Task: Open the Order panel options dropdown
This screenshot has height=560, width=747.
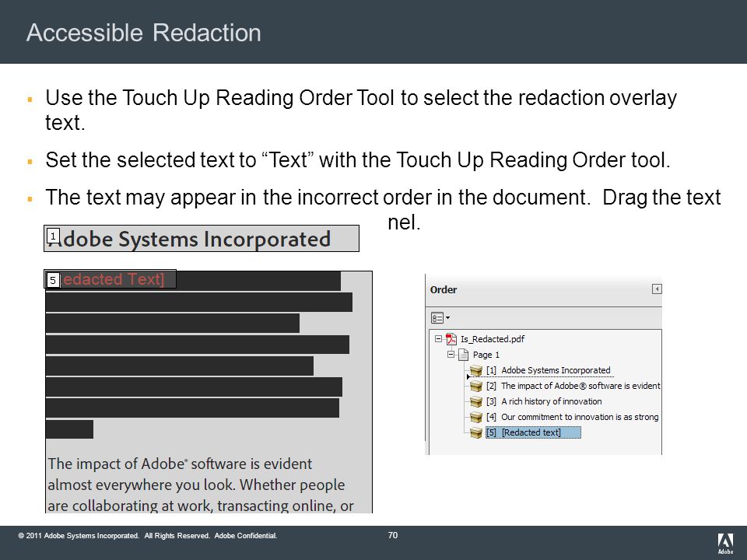Action: tap(440, 317)
